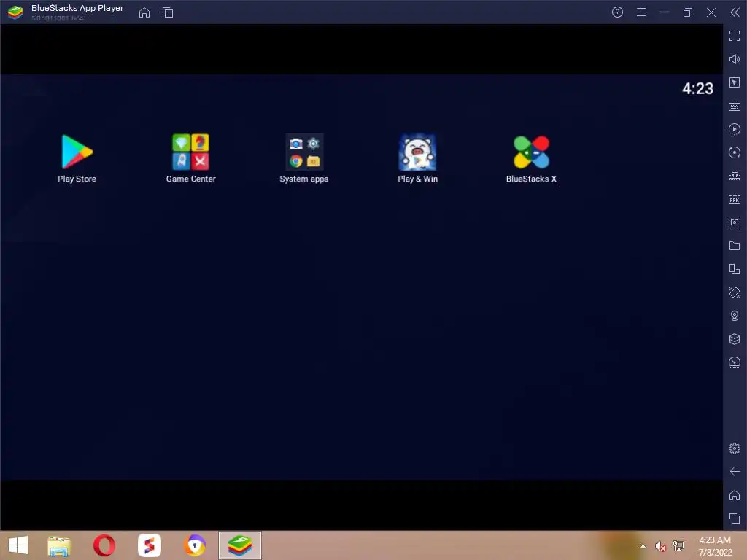Click the BlueStacks taskbar button
This screenshot has height=560, width=747.
click(239, 545)
